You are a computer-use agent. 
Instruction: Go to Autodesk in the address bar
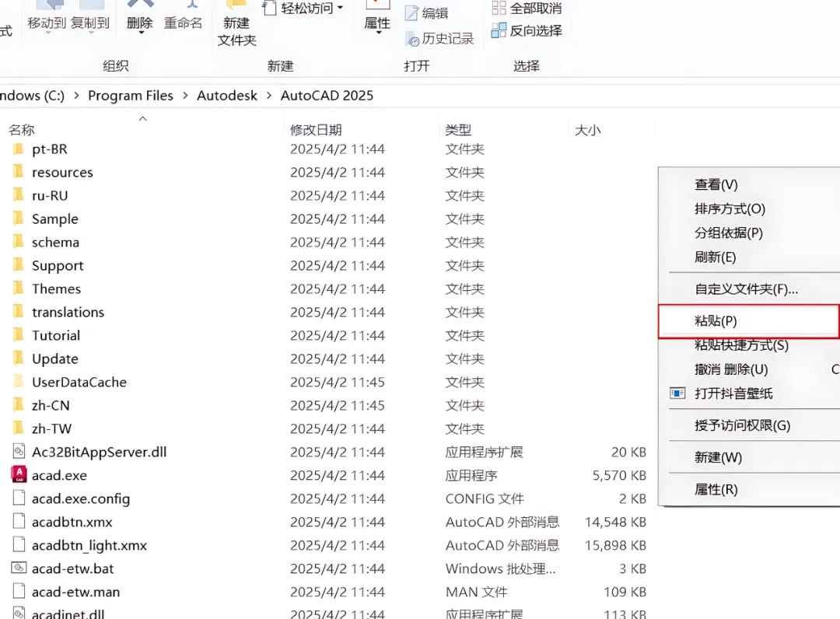pyautogui.click(x=227, y=96)
